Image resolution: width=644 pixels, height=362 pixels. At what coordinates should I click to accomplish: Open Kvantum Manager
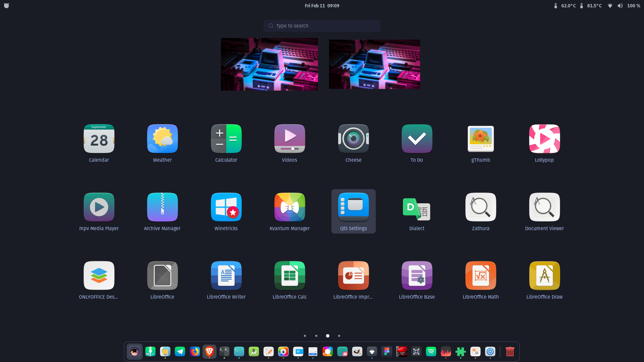(289, 207)
